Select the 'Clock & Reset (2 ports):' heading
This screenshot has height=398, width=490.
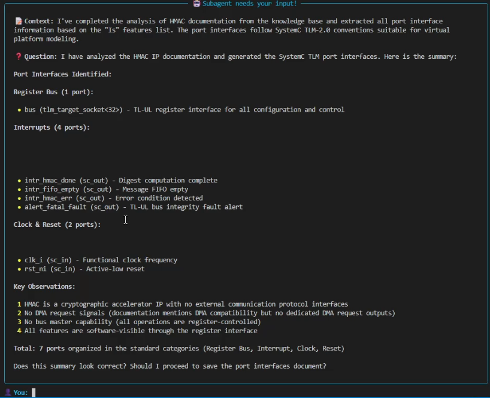coord(57,224)
